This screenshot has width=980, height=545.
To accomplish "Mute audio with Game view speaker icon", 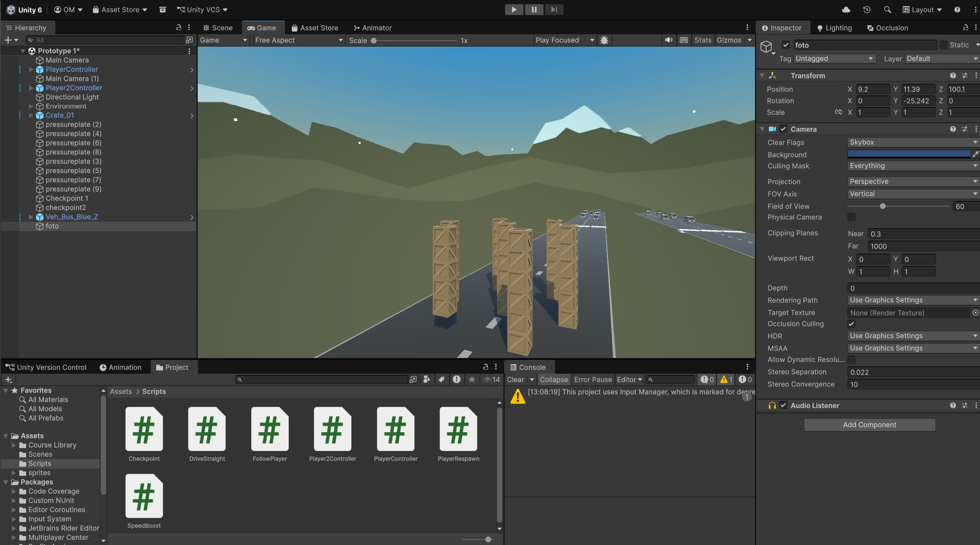I will tap(669, 40).
